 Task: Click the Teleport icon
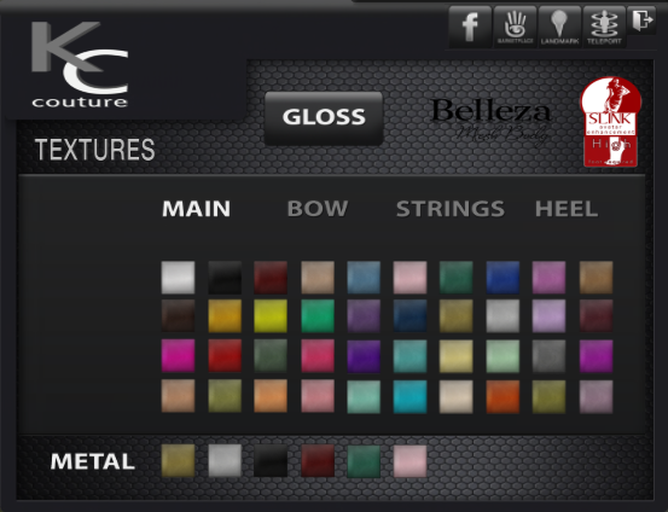click(604, 26)
